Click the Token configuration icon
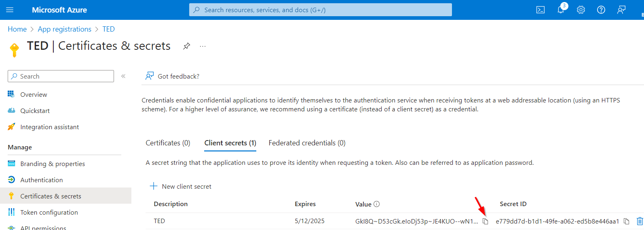 11,212
